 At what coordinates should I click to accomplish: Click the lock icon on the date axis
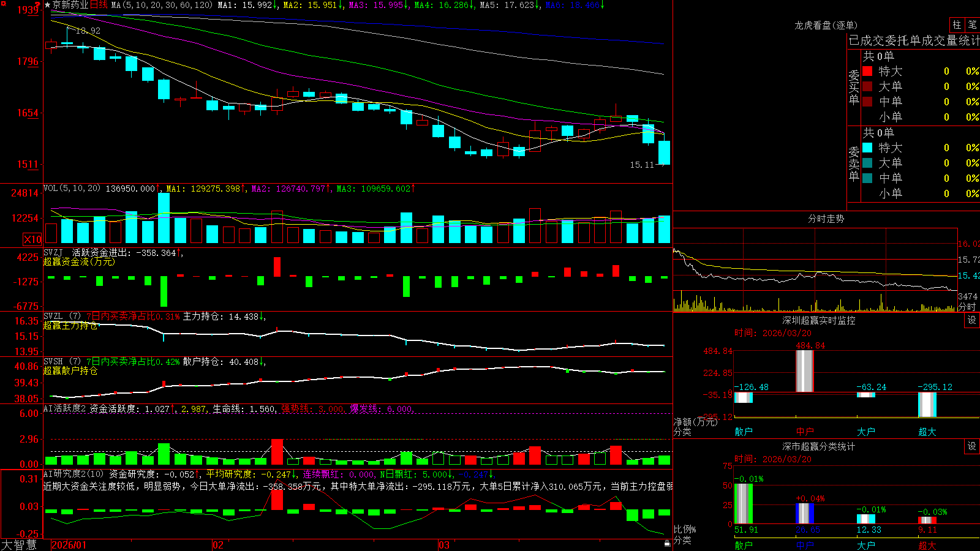click(667, 543)
